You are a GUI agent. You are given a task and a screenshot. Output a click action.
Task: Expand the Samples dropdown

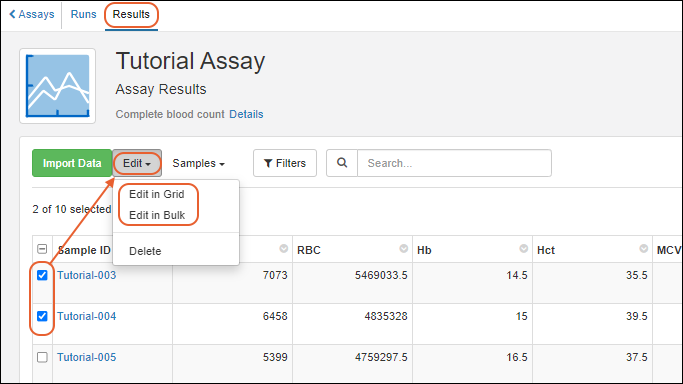pyautogui.click(x=199, y=163)
